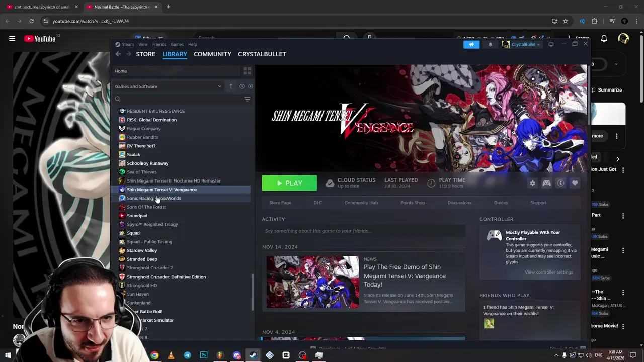Open the Steam menu in menu bar

point(128,44)
